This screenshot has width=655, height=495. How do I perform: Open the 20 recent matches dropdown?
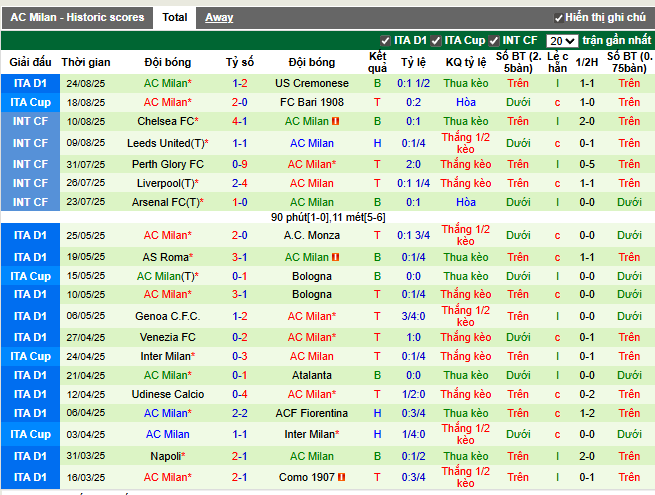(x=562, y=41)
